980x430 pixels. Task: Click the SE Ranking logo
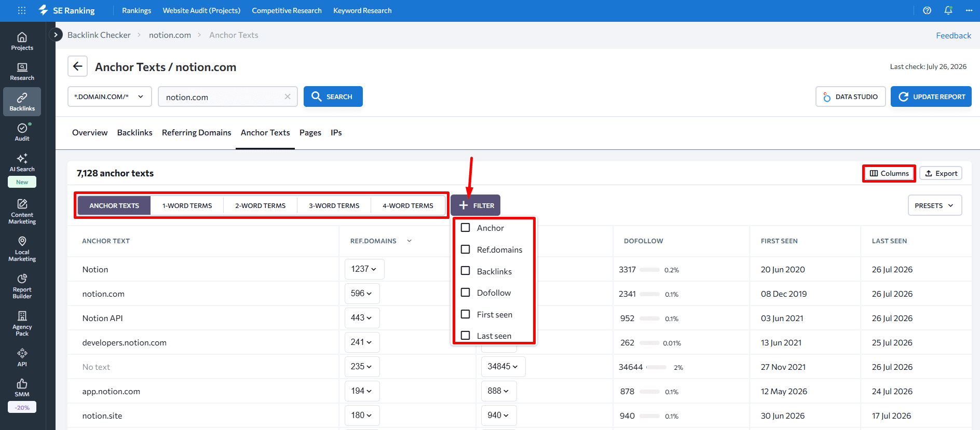[x=66, y=10]
